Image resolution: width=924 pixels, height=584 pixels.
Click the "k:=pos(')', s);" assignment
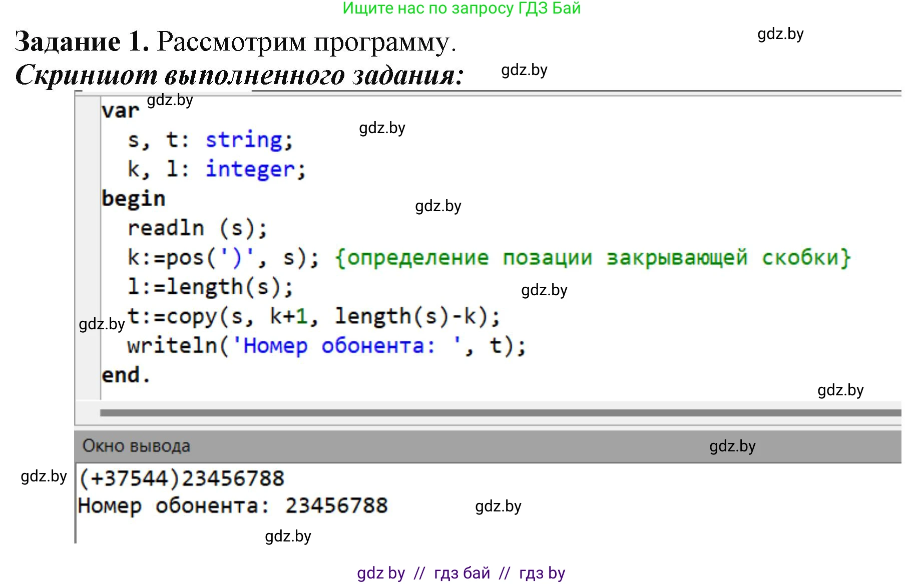[223, 258]
